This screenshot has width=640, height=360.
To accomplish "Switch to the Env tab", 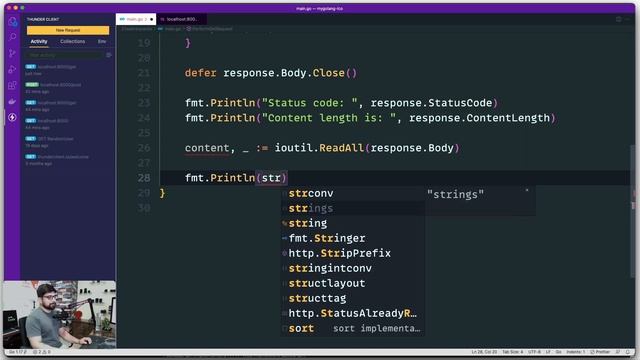I will (x=102, y=42).
